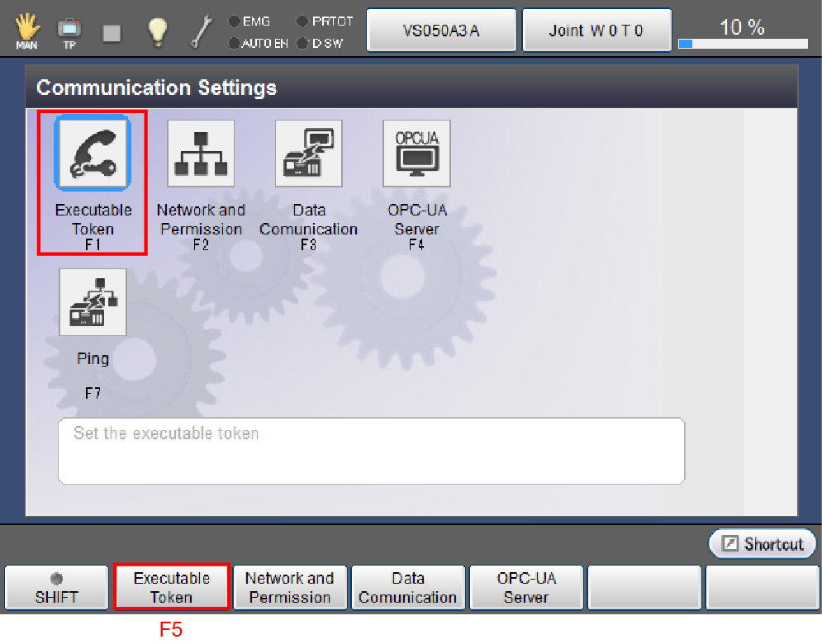This screenshot has height=644, width=822.
Task: Open the Network and Permission icon
Action: coord(200,154)
